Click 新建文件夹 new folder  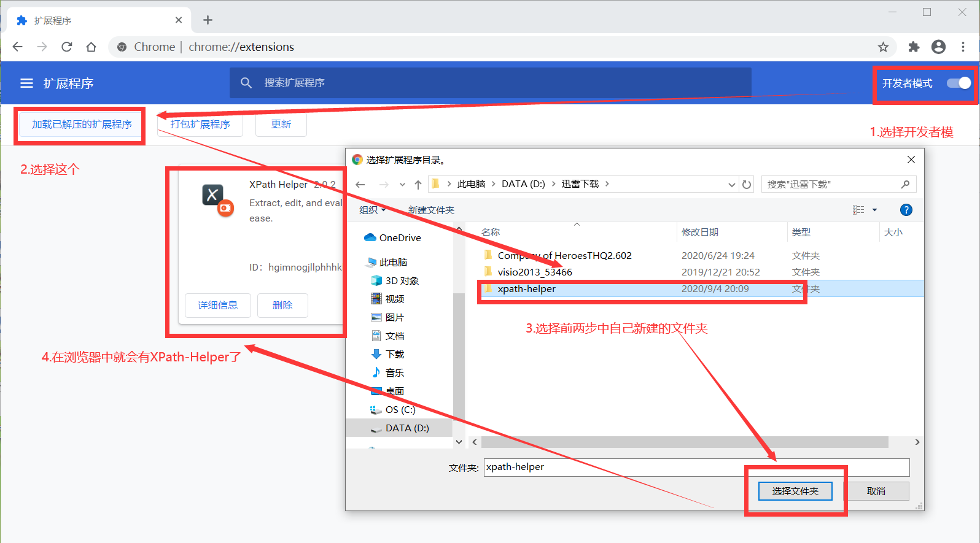pyautogui.click(x=431, y=210)
